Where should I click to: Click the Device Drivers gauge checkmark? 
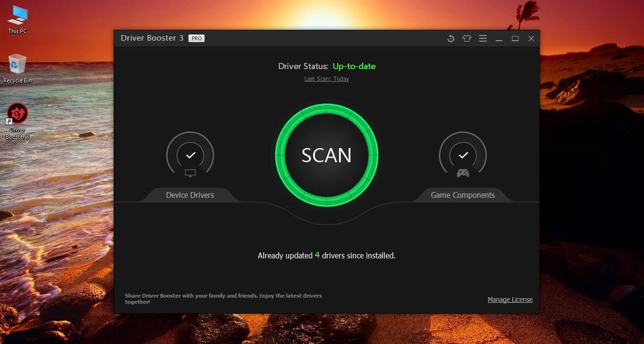coord(190,155)
